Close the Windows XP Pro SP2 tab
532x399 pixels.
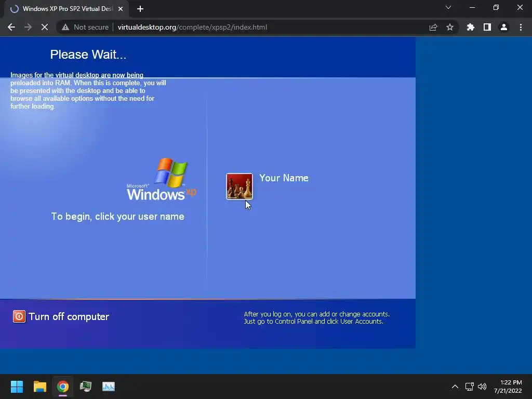click(121, 9)
